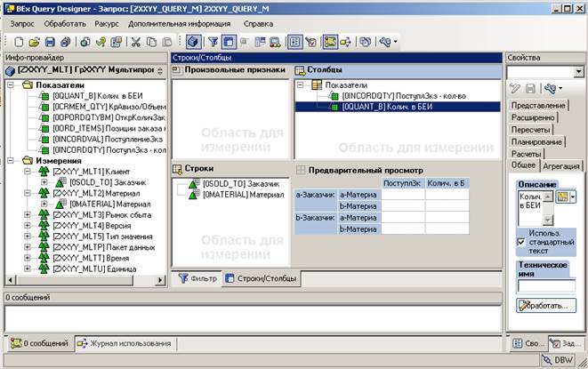Click the Where-used list toolbar icon

346,42
